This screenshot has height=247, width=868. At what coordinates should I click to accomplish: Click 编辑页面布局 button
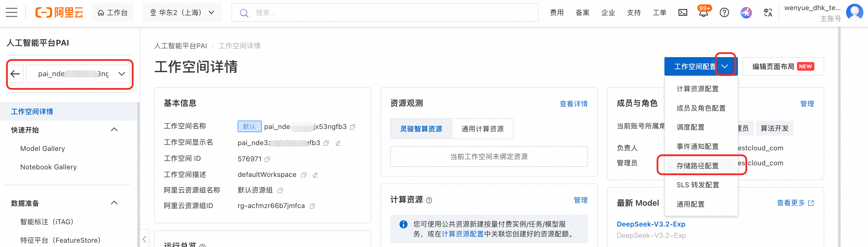point(783,66)
